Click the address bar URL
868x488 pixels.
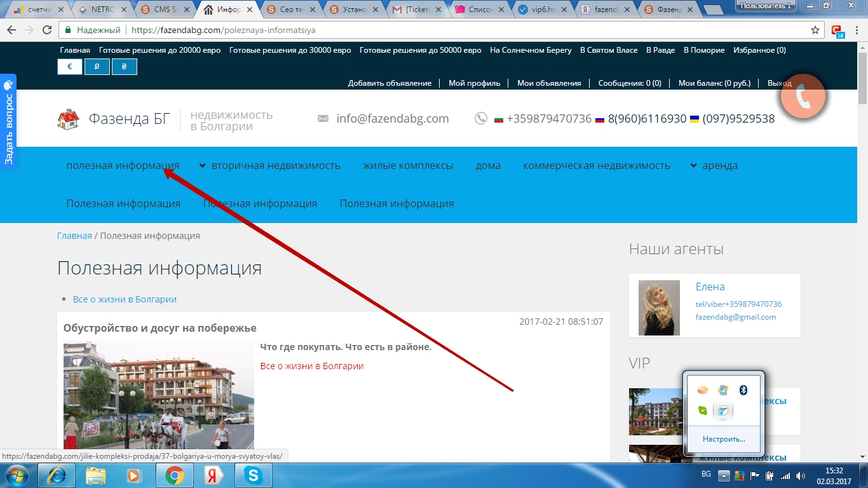(223, 30)
